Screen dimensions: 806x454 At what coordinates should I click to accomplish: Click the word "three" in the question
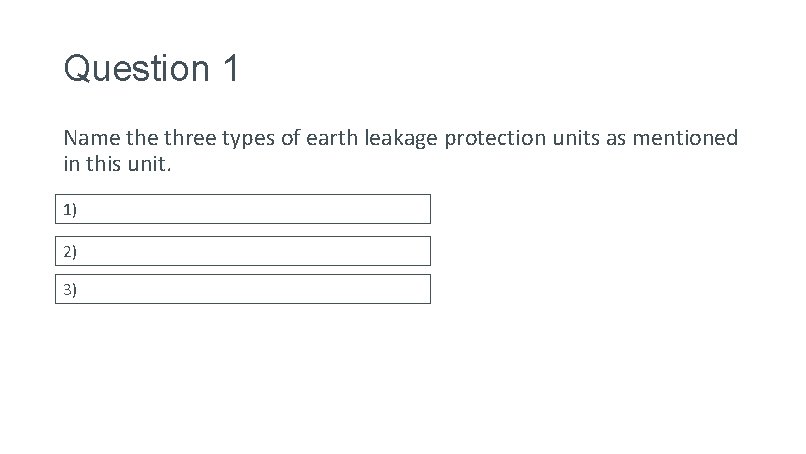click(x=190, y=138)
